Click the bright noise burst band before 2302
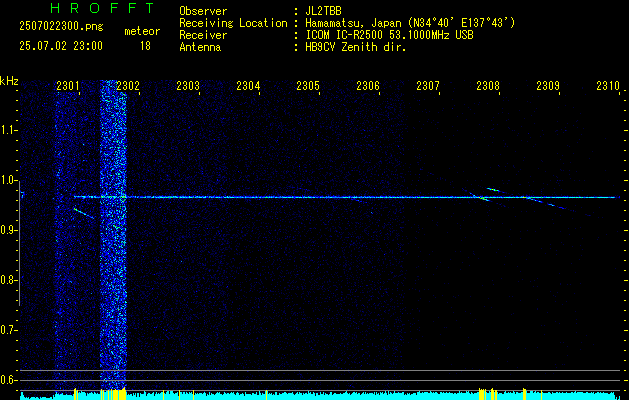The height and width of the screenshot is (400, 629). pyautogui.click(x=113, y=237)
